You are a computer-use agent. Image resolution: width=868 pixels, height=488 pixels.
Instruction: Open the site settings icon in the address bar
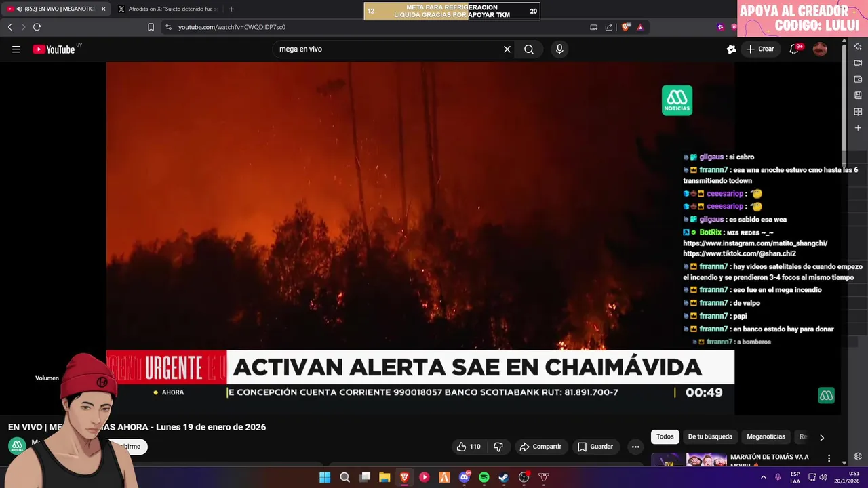(x=168, y=27)
